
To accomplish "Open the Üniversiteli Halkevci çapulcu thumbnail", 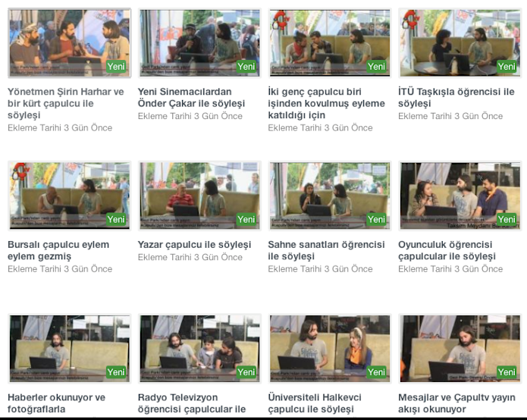I will pyautogui.click(x=330, y=349).
